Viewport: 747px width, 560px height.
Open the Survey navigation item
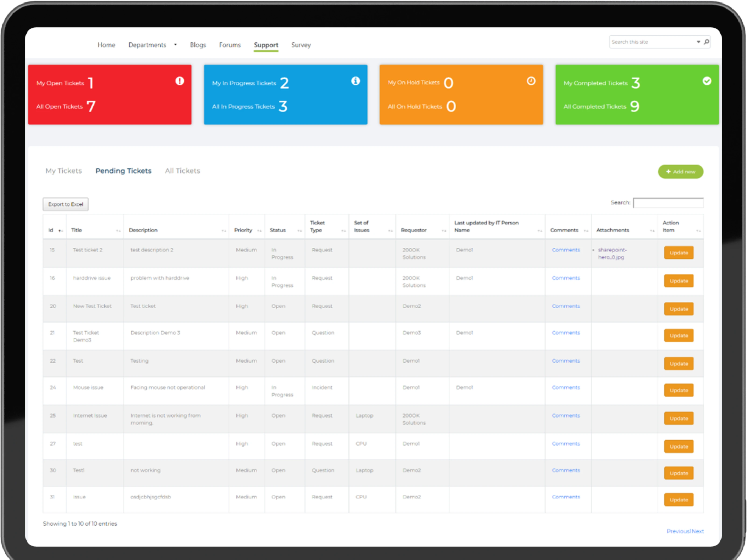click(x=301, y=45)
